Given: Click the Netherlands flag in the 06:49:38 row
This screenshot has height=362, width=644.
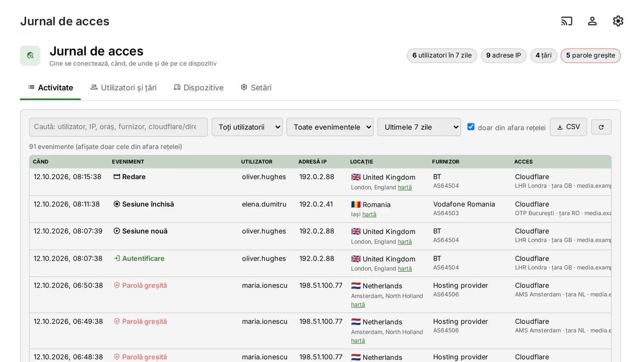Looking at the screenshot, I should point(356,322).
